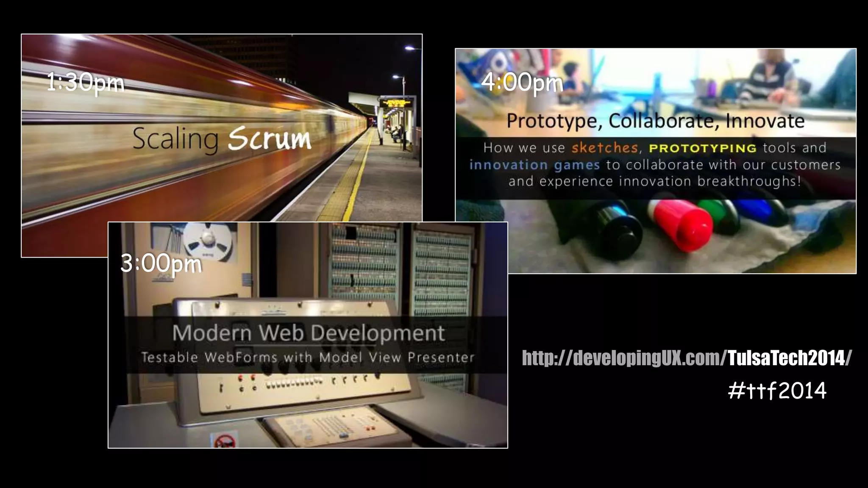Click the 4:00pm time label
The image size is (868, 488).
click(x=522, y=82)
